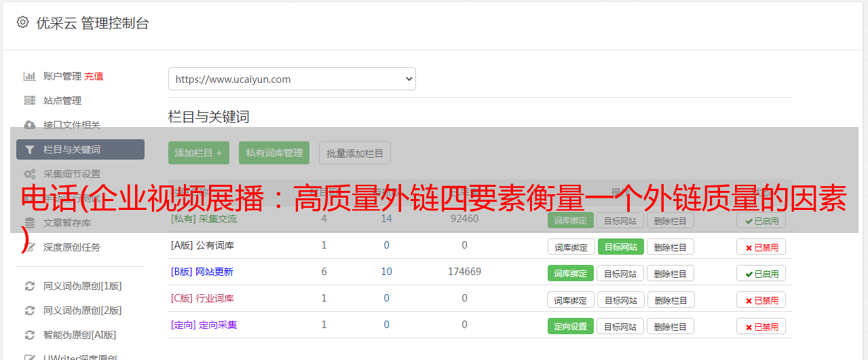Click 词库绑定 in the 采集交流 row
Screen dimensions: 868x360
pyautogui.click(x=571, y=221)
